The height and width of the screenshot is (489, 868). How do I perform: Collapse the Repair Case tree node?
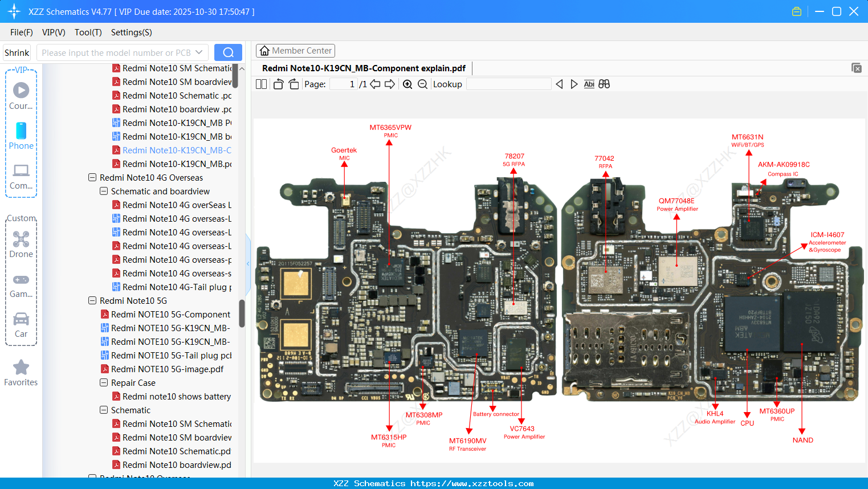104,382
